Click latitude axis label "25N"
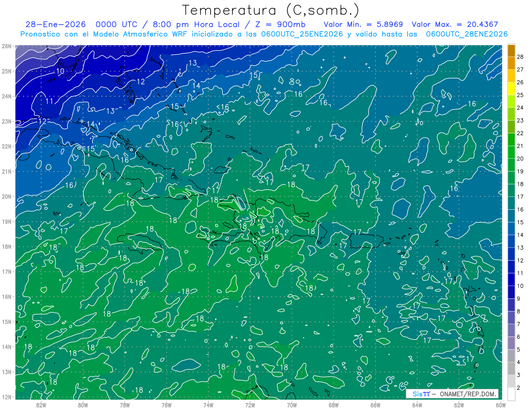The width and height of the screenshot is (532, 411). pyautogui.click(x=7, y=71)
